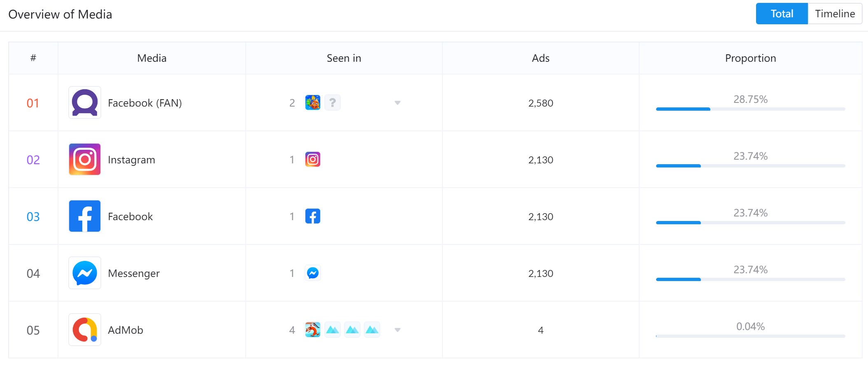Open the fish game app icon in Facebook (FAN) row

click(x=313, y=102)
